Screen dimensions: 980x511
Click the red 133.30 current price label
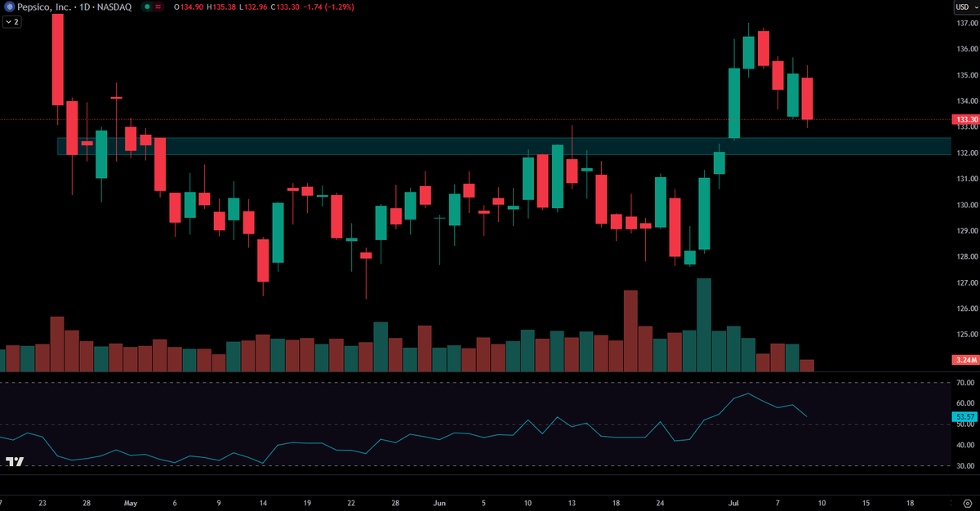(x=965, y=119)
